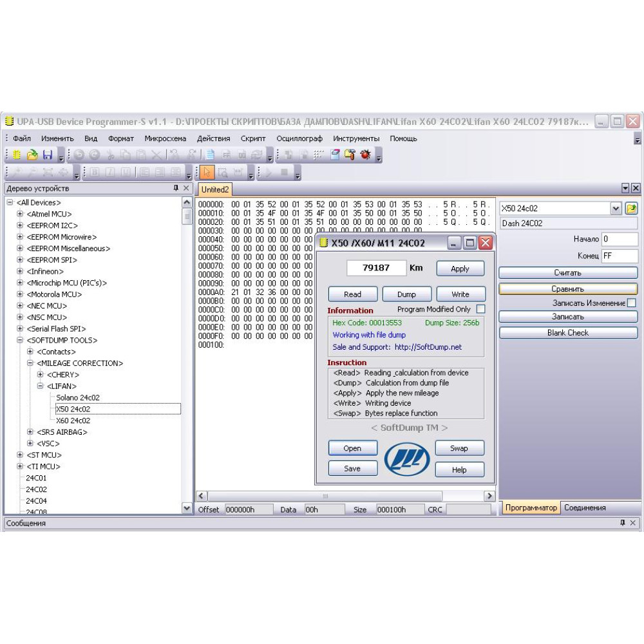Open file icon beside X50 24c02 combo
Viewport: 644px width, 644px height.
(631, 208)
